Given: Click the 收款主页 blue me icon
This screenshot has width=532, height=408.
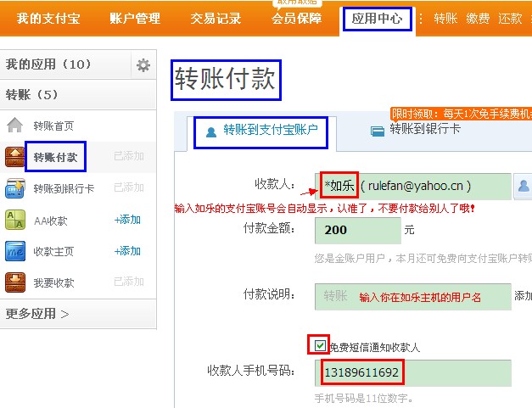Looking at the screenshot, I should [15, 251].
